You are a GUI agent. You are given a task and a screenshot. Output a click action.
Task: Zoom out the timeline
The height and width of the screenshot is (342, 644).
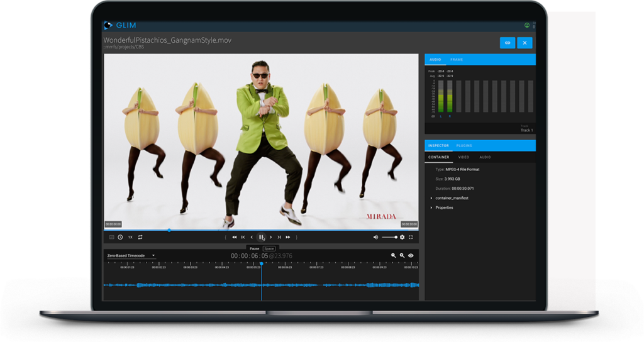394,255
